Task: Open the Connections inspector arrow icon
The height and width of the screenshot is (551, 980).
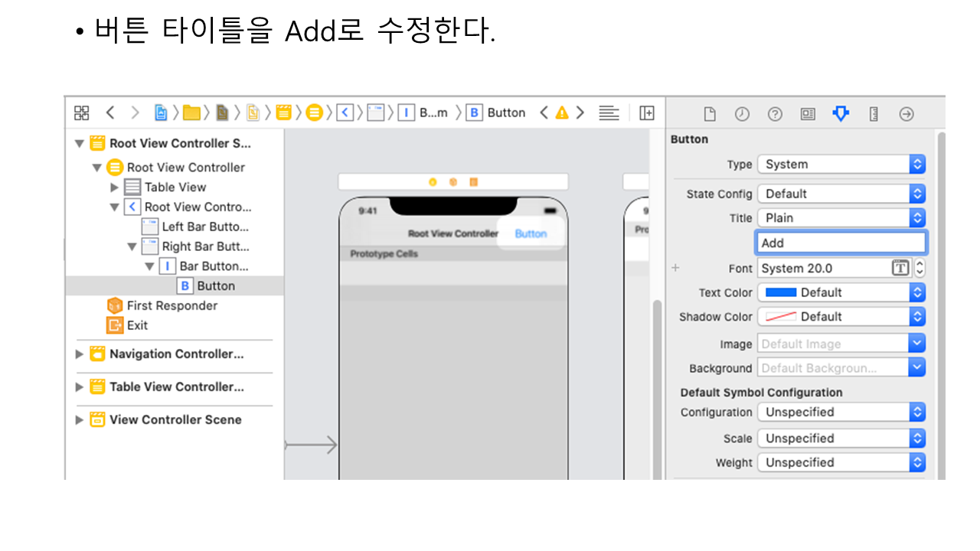Action: pyautogui.click(x=906, y=114)
